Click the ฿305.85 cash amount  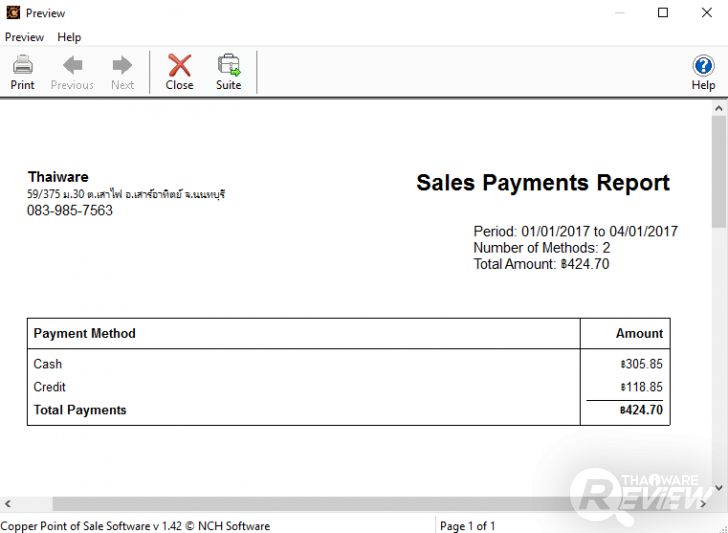pyautogui.click(x=642, y=364)
